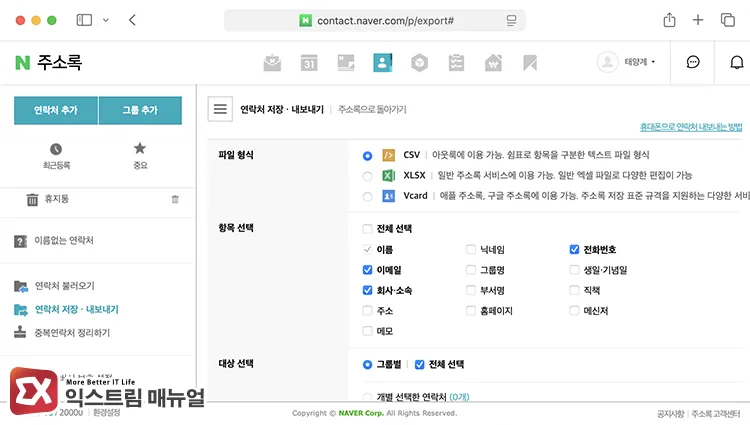Select the 그룹별 target radio
Image resolution: width=750 pixels, height=425 pixels.
coord(367,365)
